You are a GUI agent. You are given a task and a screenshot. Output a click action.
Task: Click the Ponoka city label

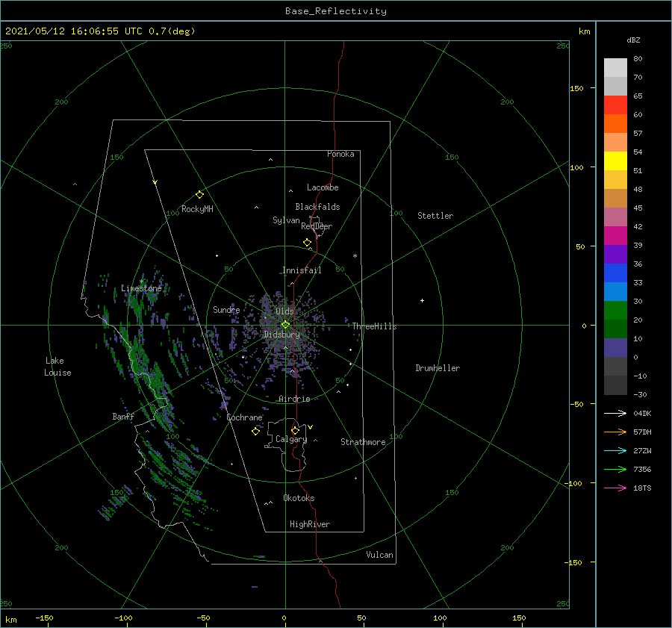[340, 154]
